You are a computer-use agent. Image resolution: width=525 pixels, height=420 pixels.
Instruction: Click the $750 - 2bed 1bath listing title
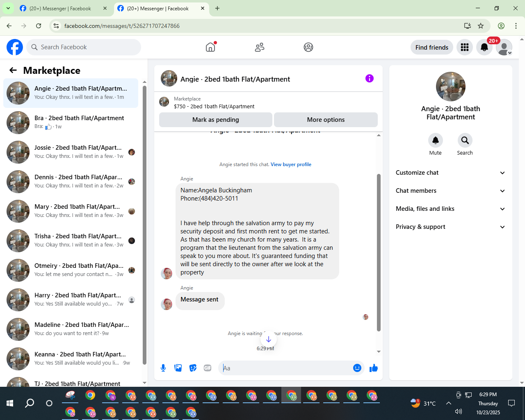(214, 106)
